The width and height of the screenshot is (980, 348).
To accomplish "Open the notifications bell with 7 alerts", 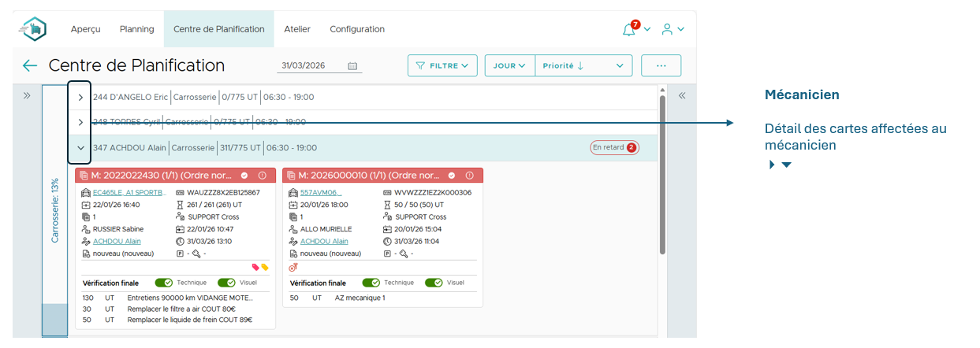I will tap(628, 30).
